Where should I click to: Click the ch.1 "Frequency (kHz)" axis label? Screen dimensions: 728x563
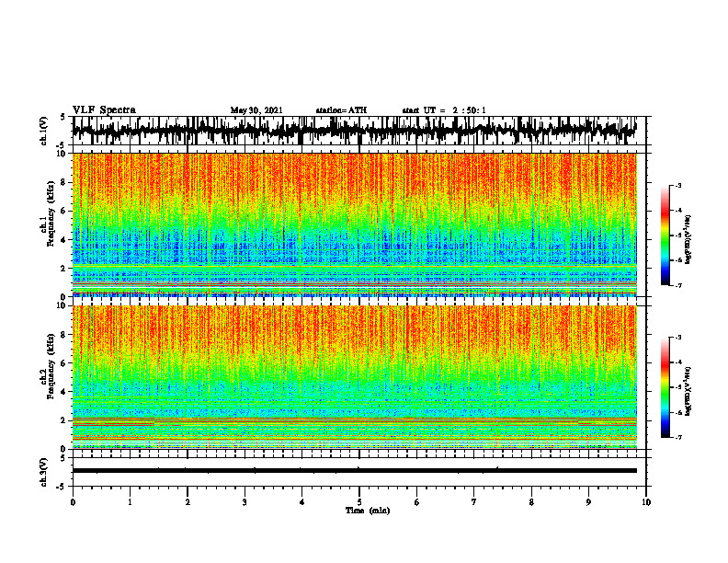click(x=51, y=213)
